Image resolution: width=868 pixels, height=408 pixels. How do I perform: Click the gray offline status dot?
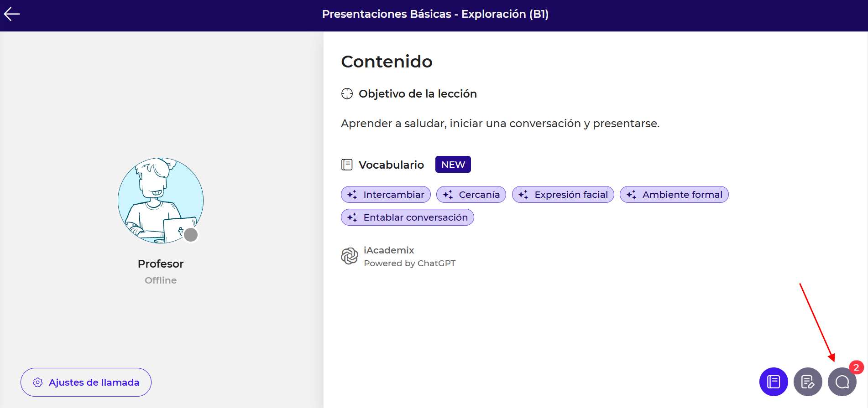191,235
